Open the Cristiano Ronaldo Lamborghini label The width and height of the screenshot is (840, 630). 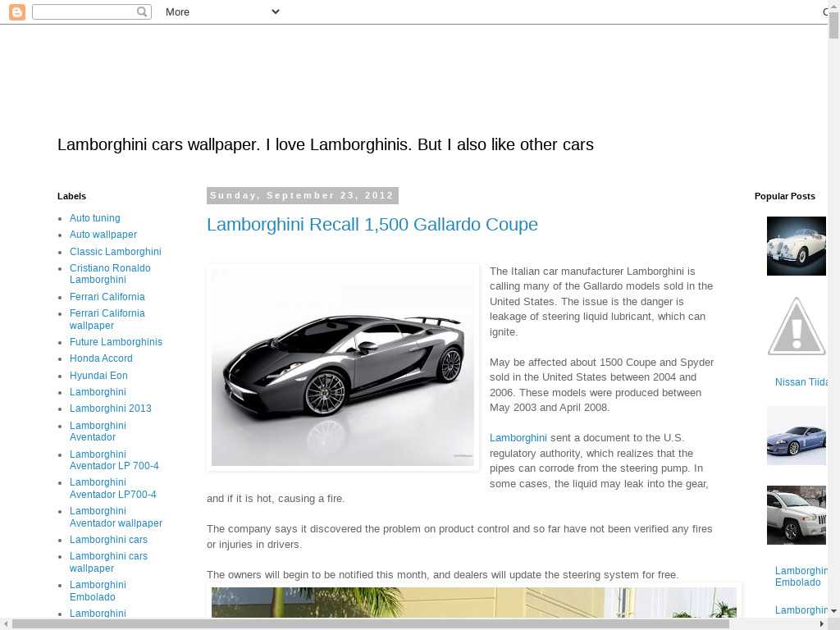point(110,274)
